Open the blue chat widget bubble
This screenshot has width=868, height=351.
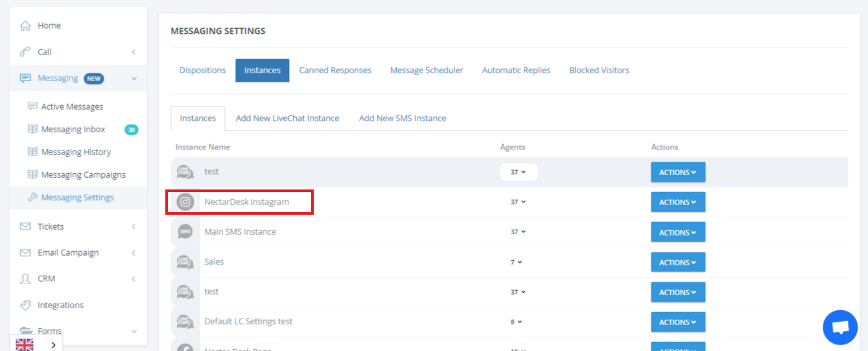point(840,328)
